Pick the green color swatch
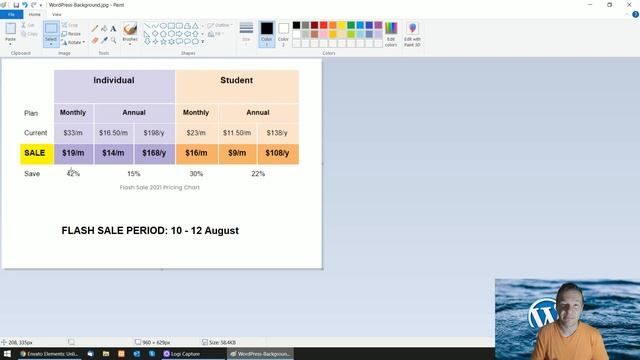 pos(351,25)
